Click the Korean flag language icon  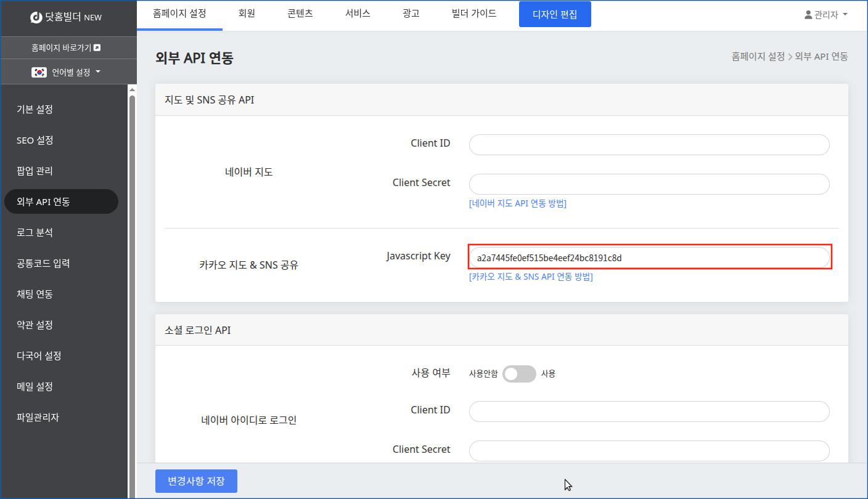click(39, 72)
